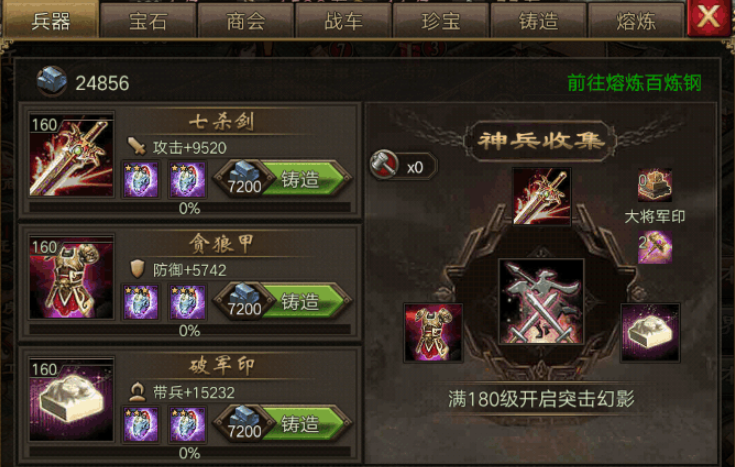Image resolution: width=735 pixels, height=467 pixels.
Task: Select first gem slot under 七杀剑
Action: click(141, 180)
